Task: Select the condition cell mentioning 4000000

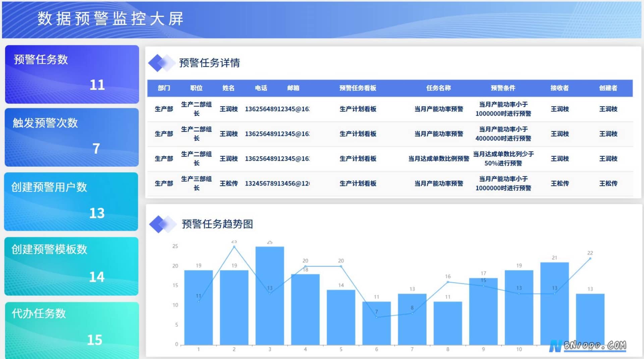Action: (x=503, y=134)
